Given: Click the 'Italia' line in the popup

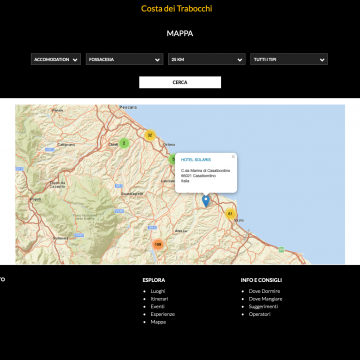Looking at the screenshot, I should coord(185,181).
